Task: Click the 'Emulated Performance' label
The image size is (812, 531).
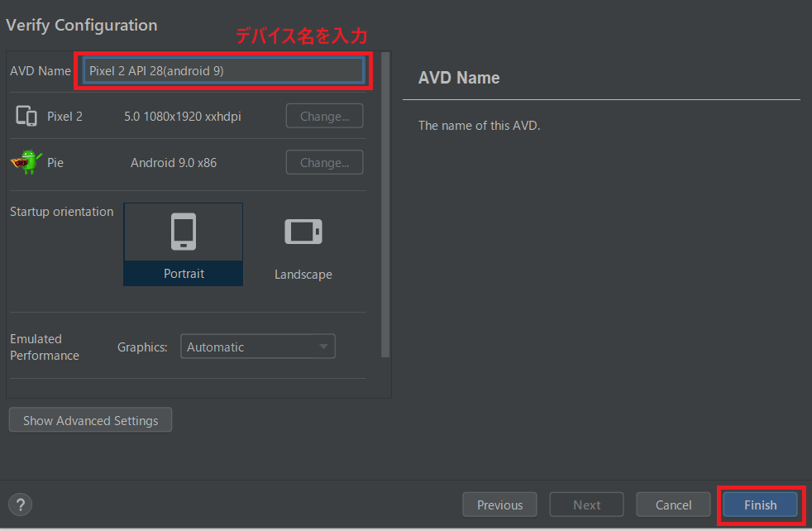Action: (45, 347)
